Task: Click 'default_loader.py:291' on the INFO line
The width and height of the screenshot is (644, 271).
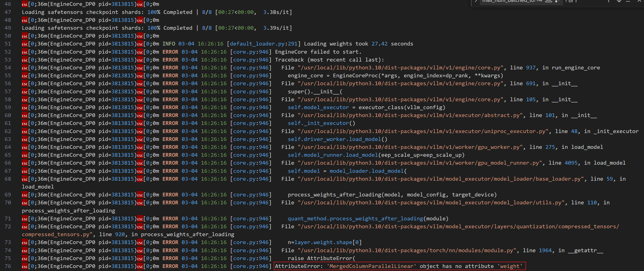Action: tap(263, 44)
